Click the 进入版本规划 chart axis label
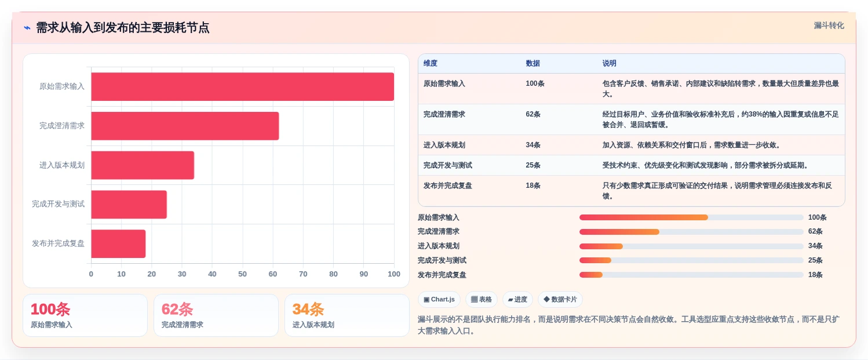The width and height of the screenshot is (868, 360). (62, 165)
